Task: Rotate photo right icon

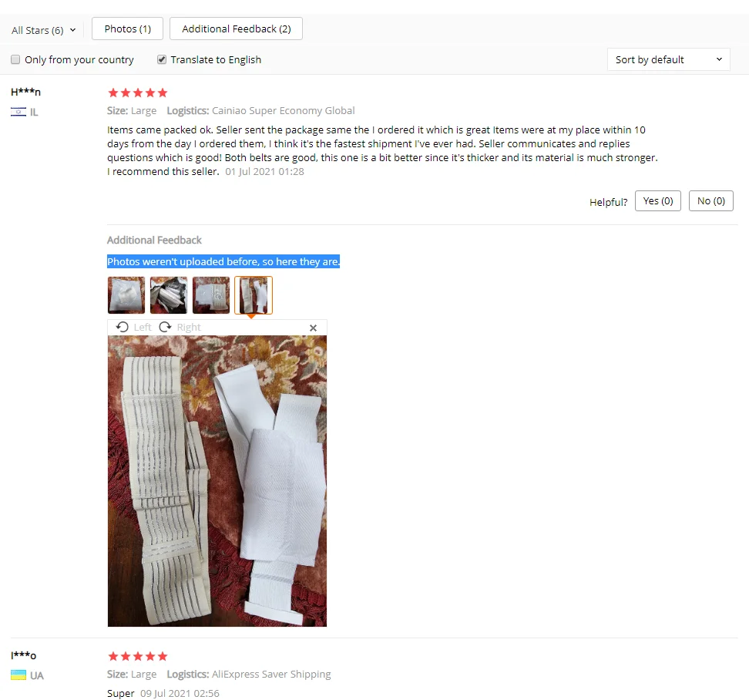Action: [165, 327]
